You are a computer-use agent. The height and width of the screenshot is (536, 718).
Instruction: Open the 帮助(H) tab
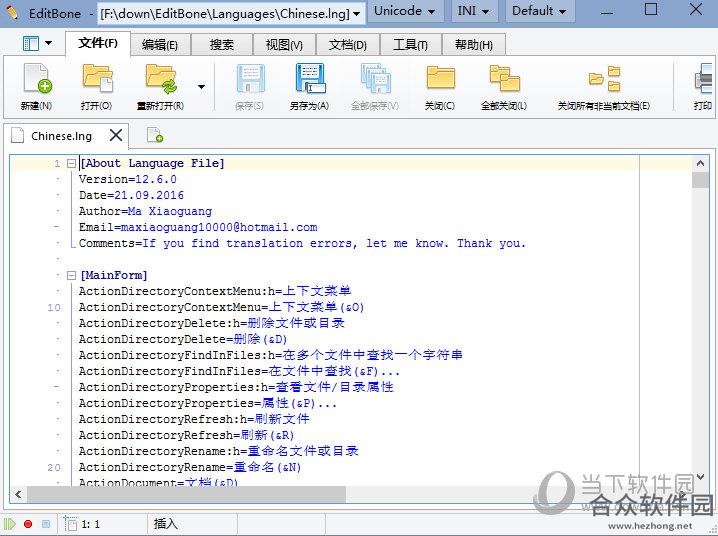473,45
